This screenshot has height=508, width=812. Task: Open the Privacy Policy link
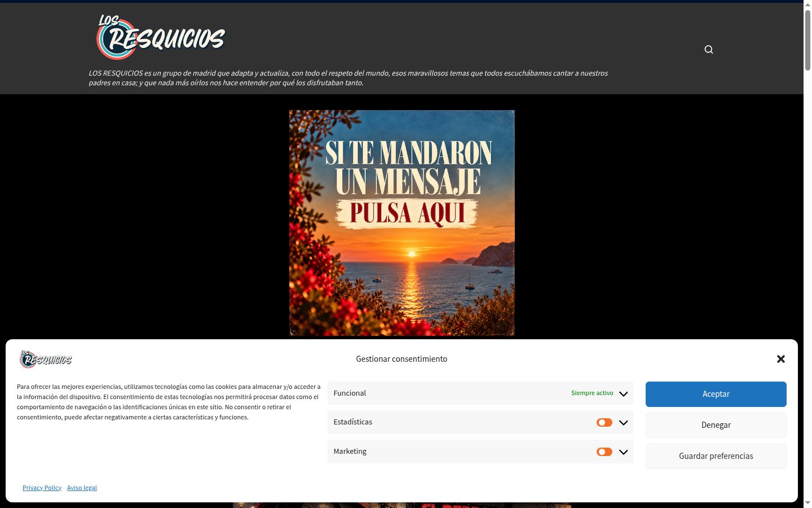point(42,488)
